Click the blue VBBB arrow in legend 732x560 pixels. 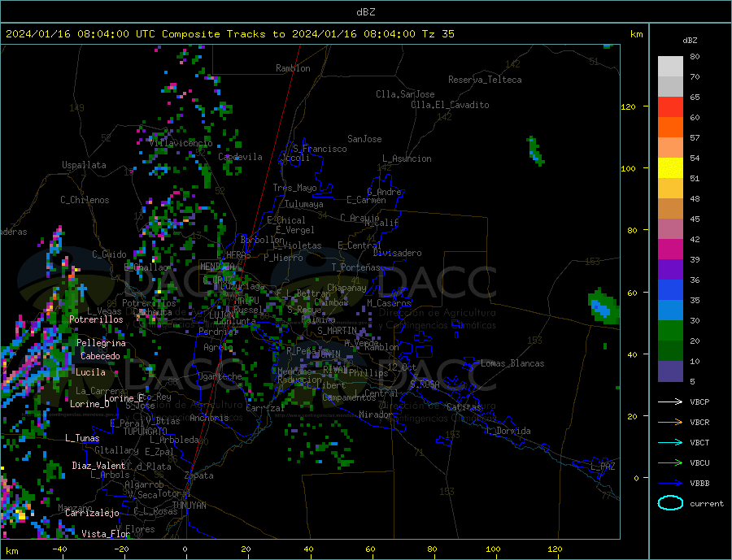(x=670, y=483)
